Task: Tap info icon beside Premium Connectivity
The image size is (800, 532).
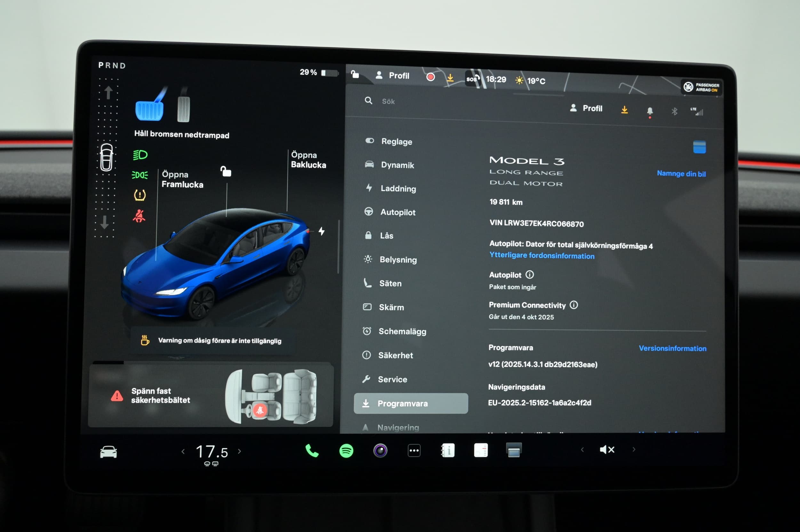Action: [574, 305]
